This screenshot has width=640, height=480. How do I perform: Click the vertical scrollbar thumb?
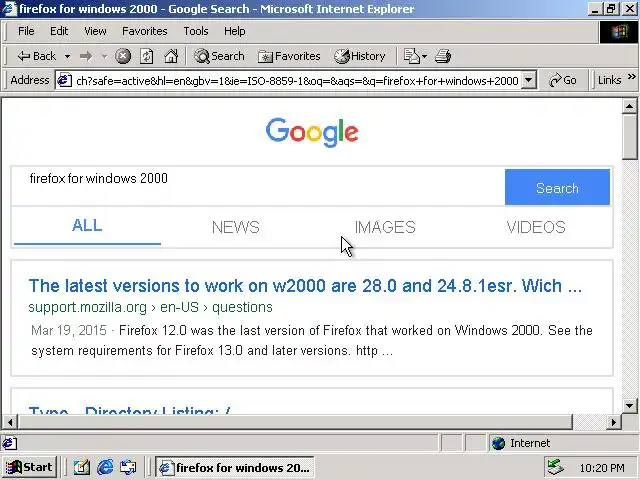point(630,137)
